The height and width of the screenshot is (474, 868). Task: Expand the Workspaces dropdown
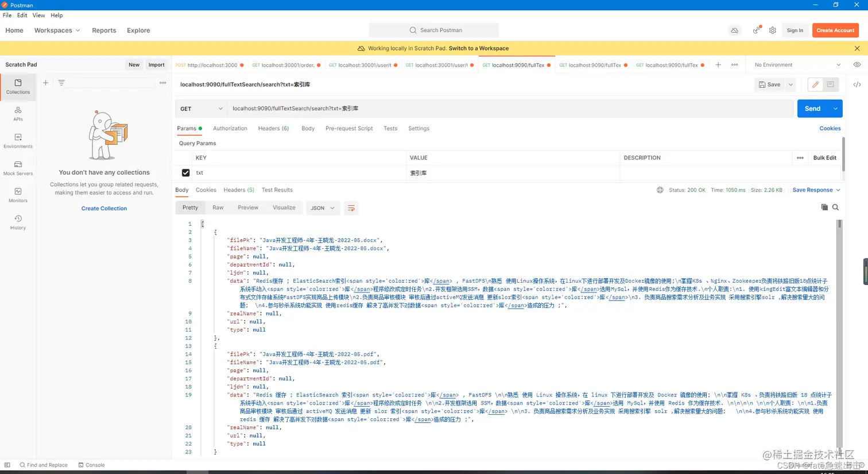coord(57,30)
